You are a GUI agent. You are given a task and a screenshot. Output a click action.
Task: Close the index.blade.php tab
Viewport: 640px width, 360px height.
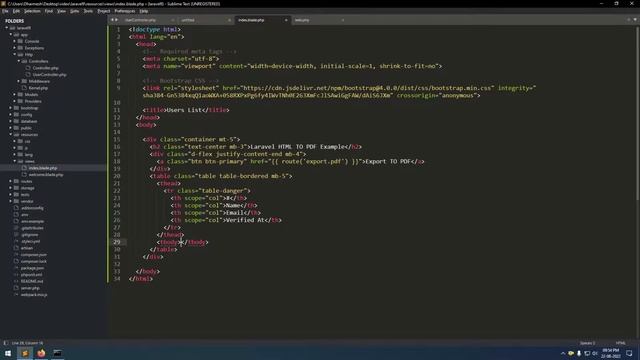coord(286,20)
